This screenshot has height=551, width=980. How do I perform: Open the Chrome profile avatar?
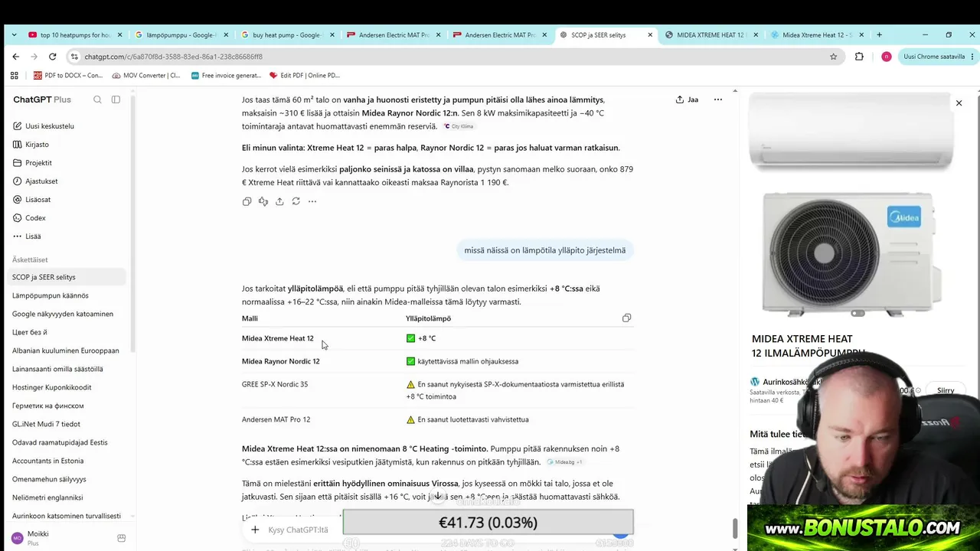pyautogui.click(x=886, y=57)
